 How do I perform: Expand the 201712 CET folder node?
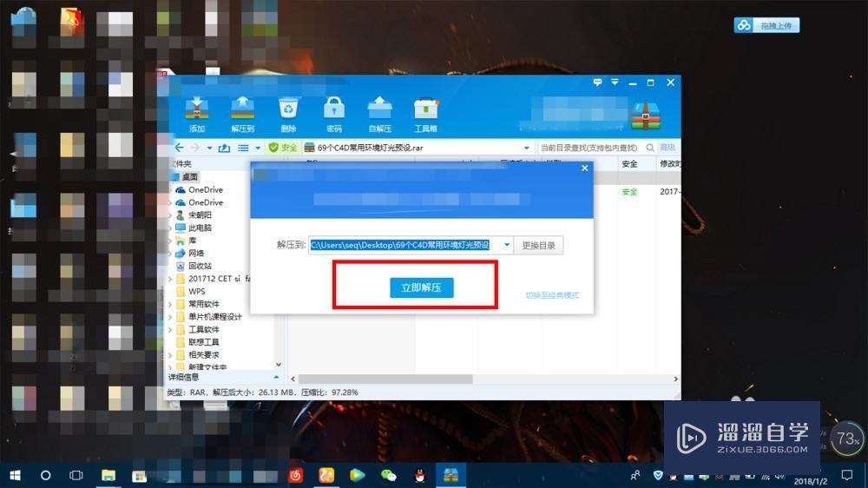[170, 279]
